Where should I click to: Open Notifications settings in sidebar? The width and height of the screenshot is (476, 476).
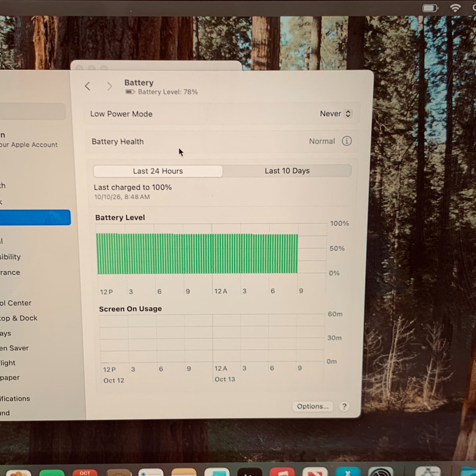[x=15, y=399]
